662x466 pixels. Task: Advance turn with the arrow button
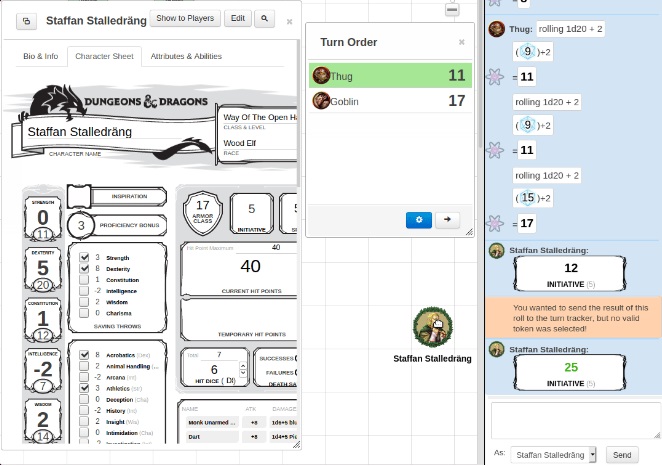pyautogui.click(x=447, y=219)
